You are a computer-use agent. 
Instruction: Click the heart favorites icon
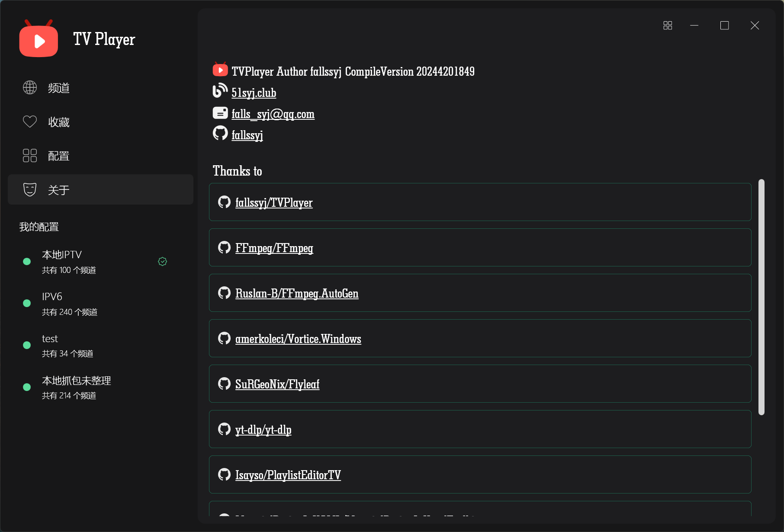(x=30, y=122)
